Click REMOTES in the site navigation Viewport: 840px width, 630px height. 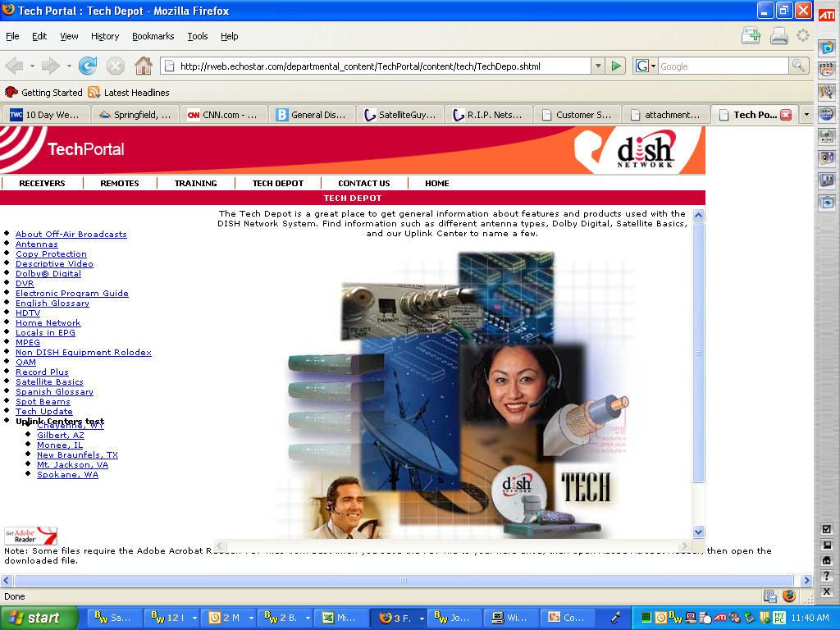(120, 183)
